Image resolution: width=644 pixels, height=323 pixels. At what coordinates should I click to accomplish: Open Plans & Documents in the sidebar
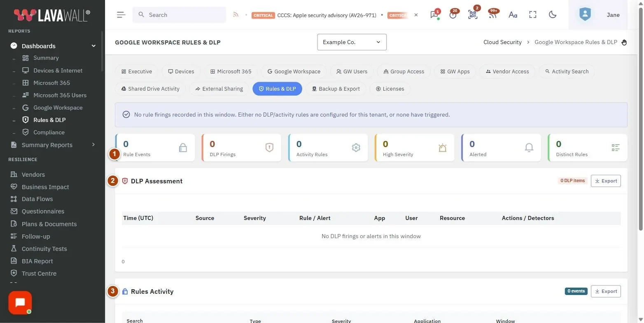(49, 224)
